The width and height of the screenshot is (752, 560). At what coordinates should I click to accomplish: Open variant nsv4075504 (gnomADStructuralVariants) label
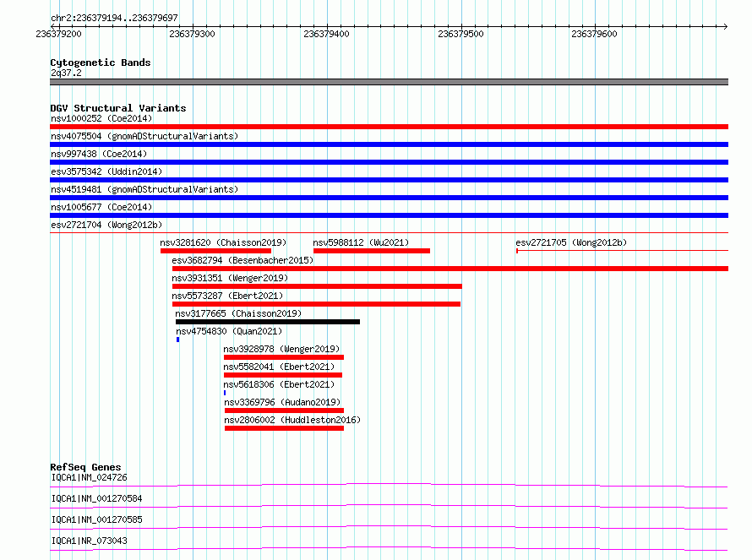click(x=144, y=136)
